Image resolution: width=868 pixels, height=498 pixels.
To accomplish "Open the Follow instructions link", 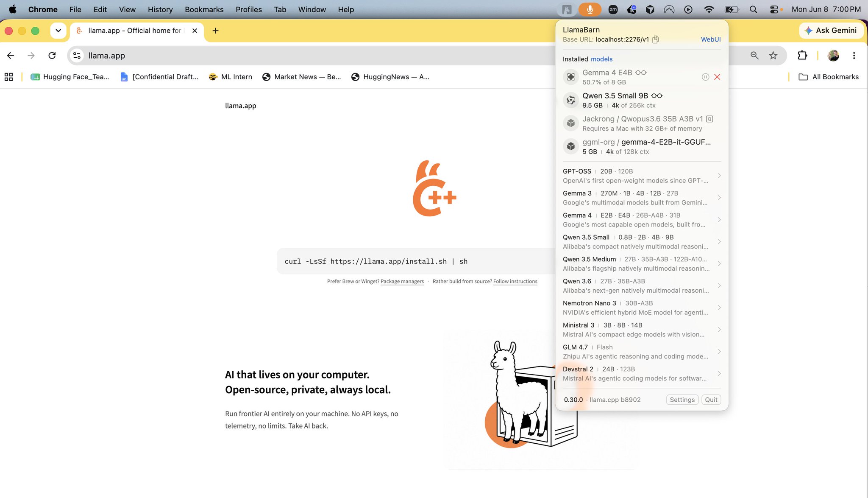I will 515,281.
